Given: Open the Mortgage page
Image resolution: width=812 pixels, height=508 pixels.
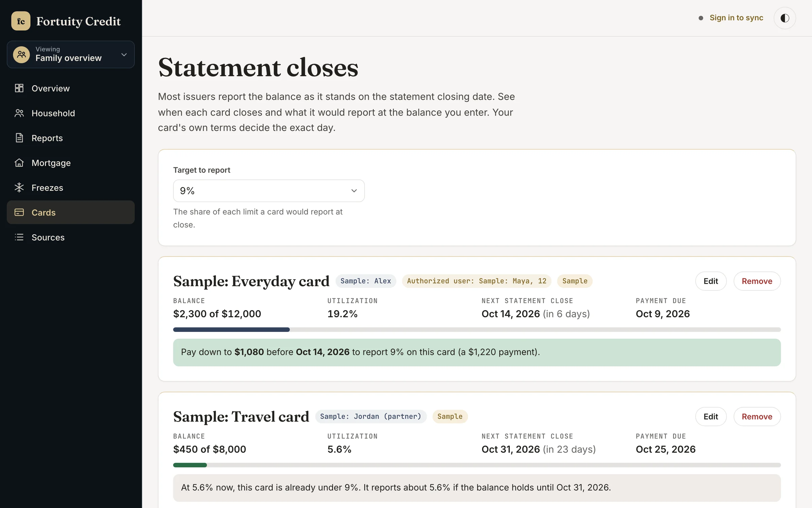Looking at the screenshot, I should [71, 163].
